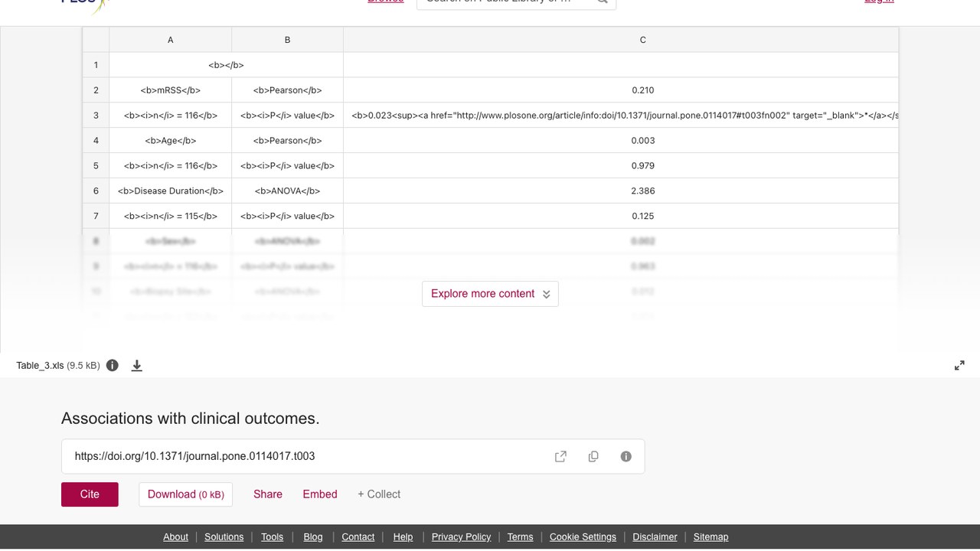Open the Help footer link
980x551 pixels.
click(403, 536)
